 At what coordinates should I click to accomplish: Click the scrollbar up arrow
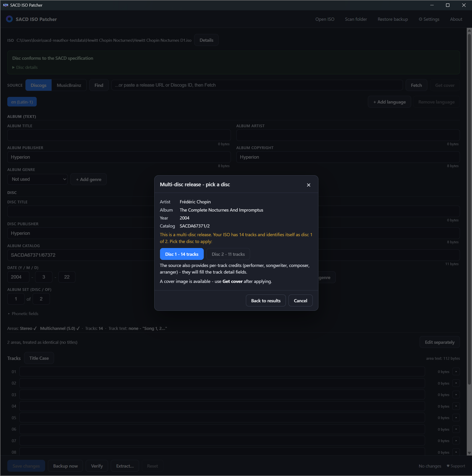coord(469,31)
